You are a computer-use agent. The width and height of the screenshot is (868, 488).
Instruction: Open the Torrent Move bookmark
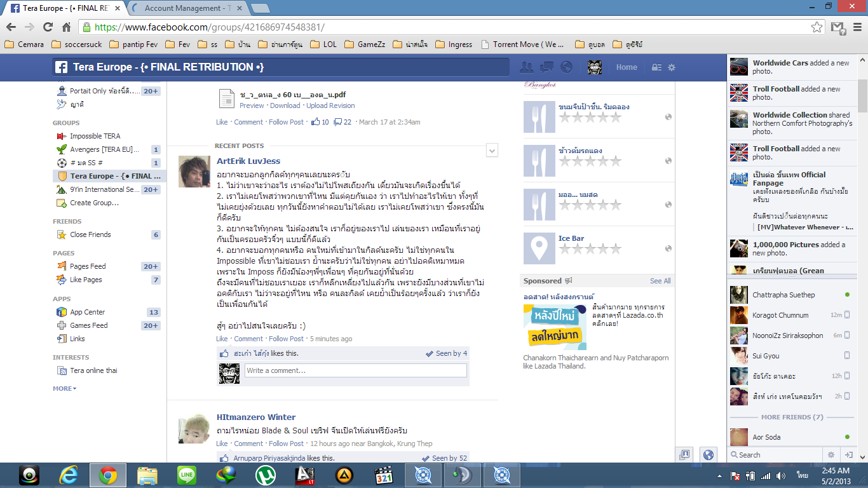point(523,44)
